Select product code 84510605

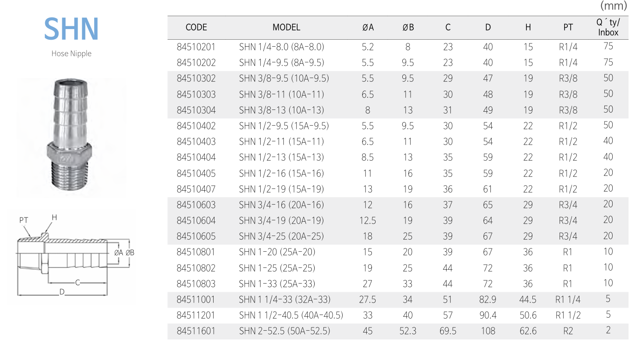click(x=196, y=236)
